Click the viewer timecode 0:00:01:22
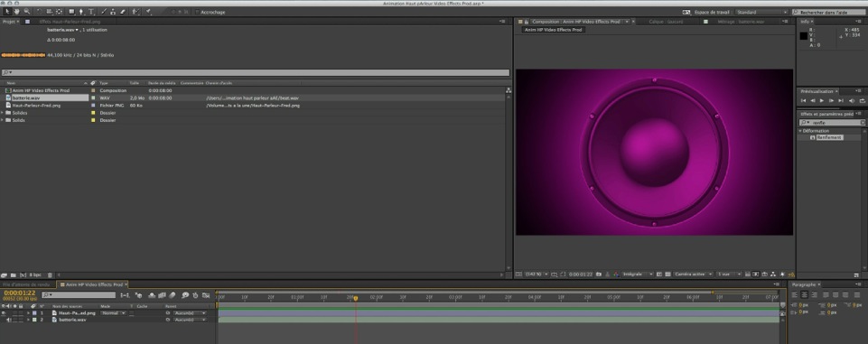The height and width of the screenshot is (344, 868). click(581, 274)
